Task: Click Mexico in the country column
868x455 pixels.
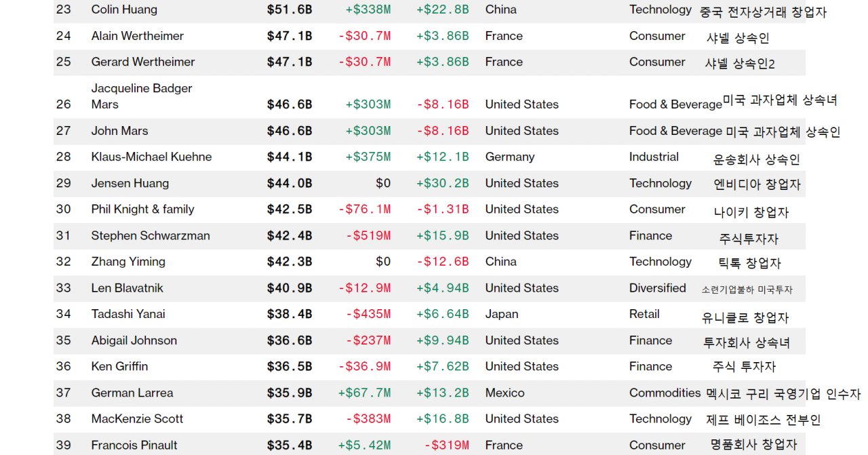Action: [x=505, y=393]
